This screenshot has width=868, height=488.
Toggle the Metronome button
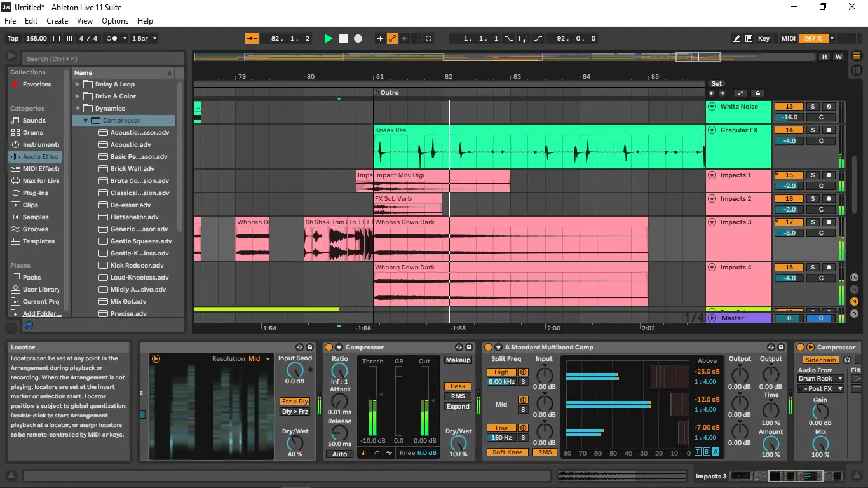coord(112,39)
